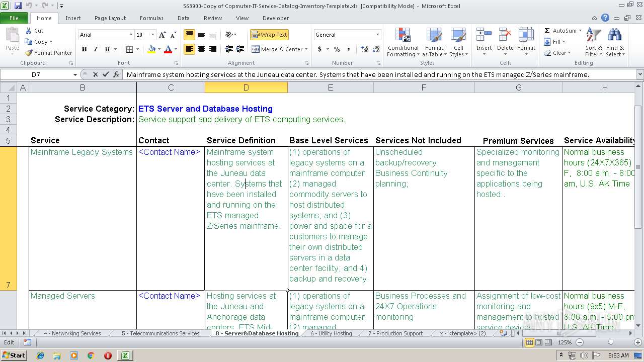Switch to the Data tab
Screen dimensions: 644x362
click(x=184, y=18)
